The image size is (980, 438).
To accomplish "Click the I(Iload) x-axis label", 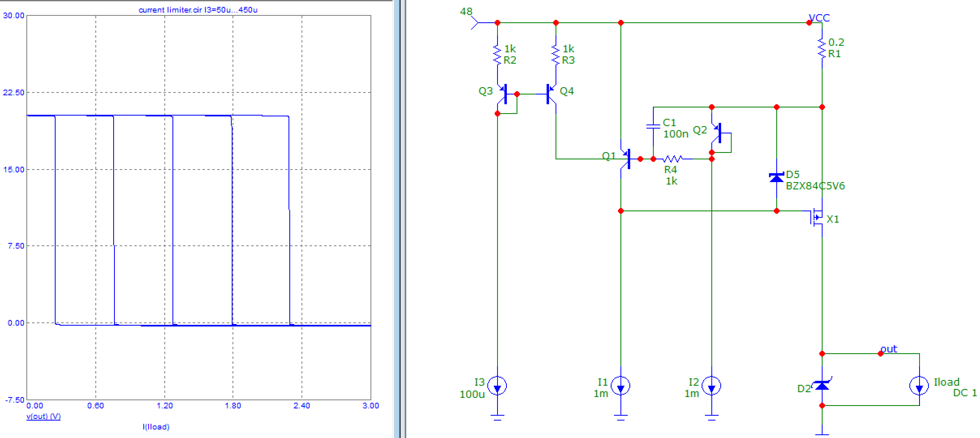I will click(x=156, y=427).
